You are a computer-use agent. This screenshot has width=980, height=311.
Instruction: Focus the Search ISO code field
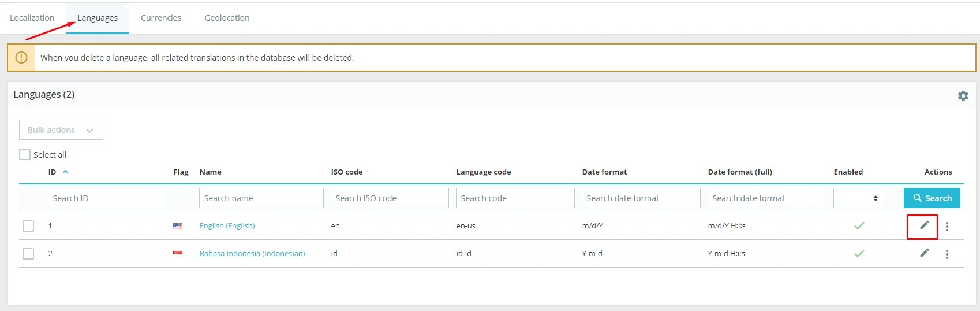click(390, 198)
